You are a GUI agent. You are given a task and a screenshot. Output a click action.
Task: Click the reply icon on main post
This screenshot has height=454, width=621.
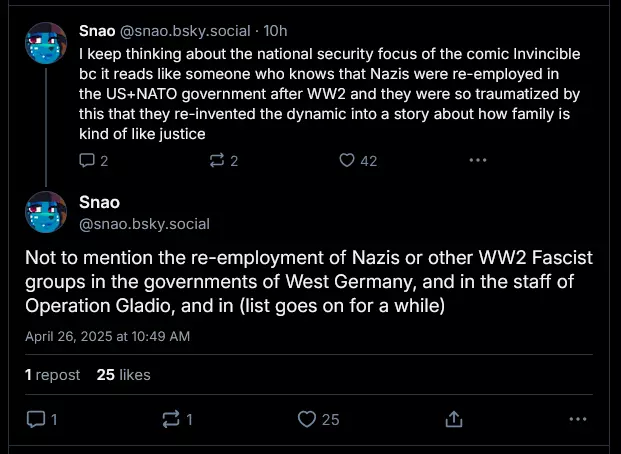coord(36,419)
